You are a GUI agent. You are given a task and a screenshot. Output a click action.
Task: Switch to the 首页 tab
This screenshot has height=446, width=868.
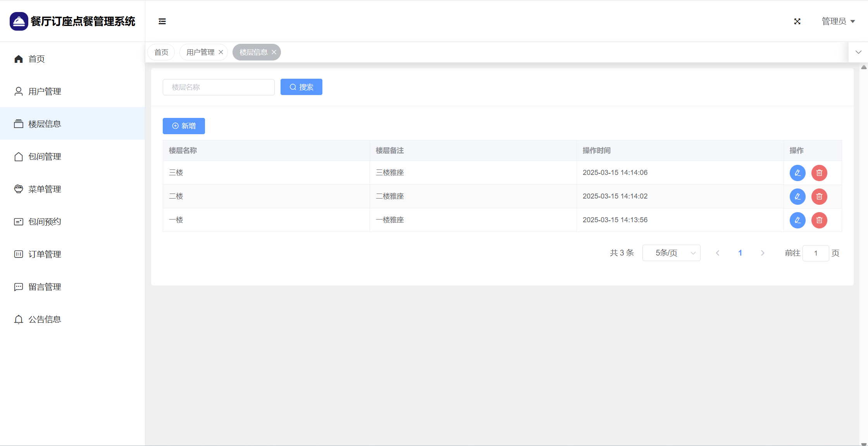coord(161,52)
